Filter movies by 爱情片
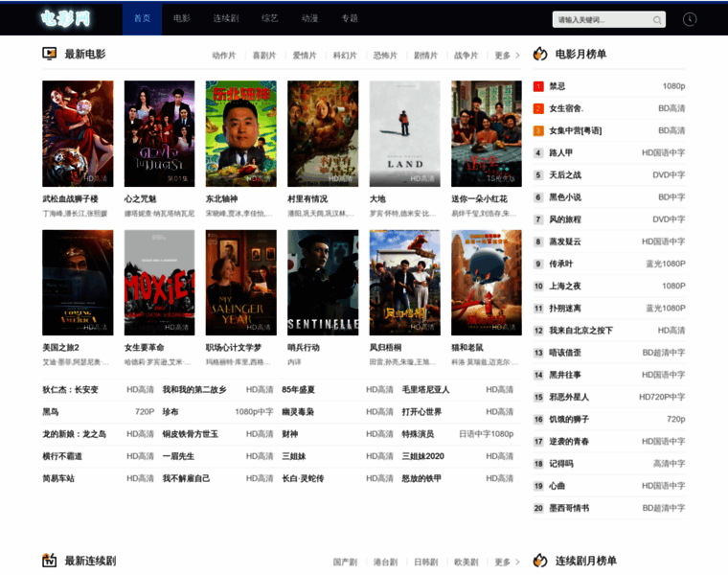Viewport: 728px width, 575px height. (305, 56)
